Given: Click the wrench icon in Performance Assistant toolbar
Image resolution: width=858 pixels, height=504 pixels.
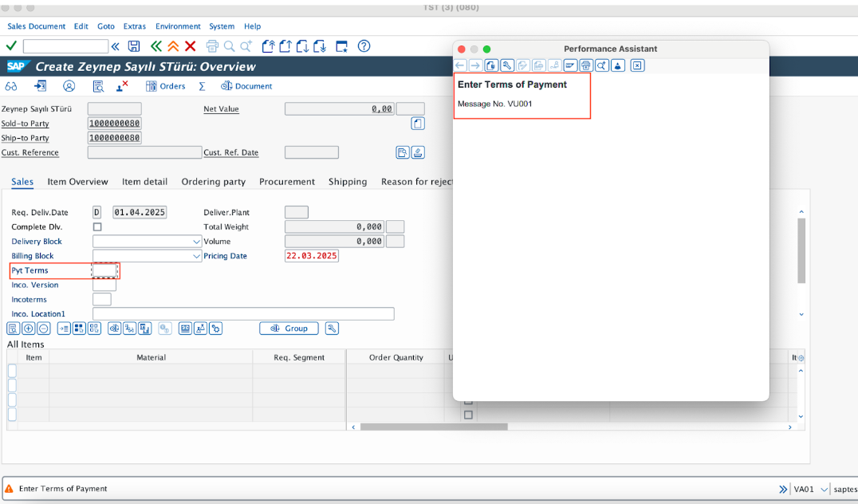Looking at the screenshot, I should tap(507, 65).
